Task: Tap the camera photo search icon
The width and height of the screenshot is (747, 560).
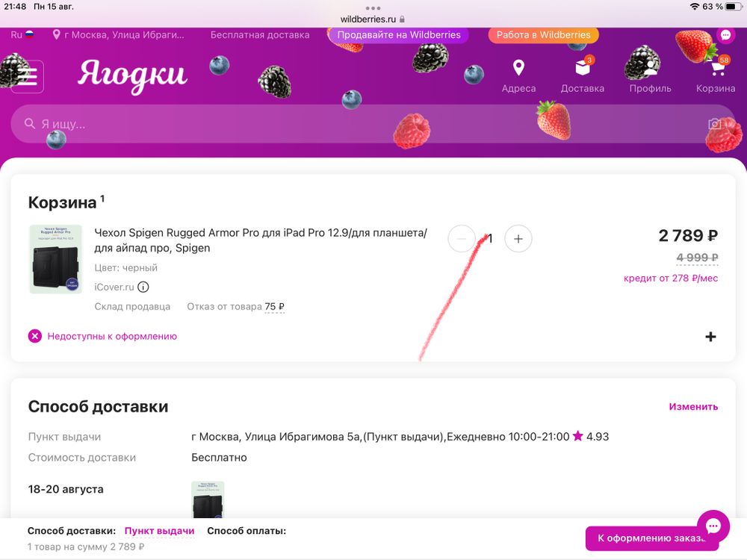Action: tap(714, 124)
